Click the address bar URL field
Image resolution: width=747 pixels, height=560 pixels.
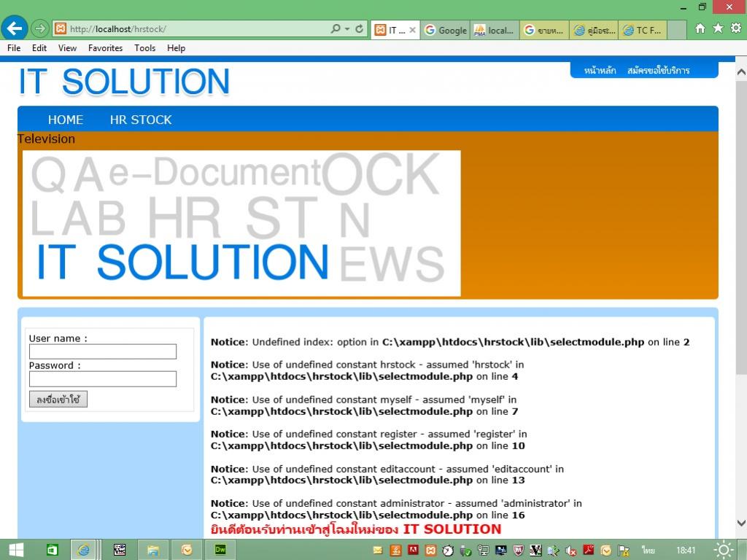click(198, 29)
